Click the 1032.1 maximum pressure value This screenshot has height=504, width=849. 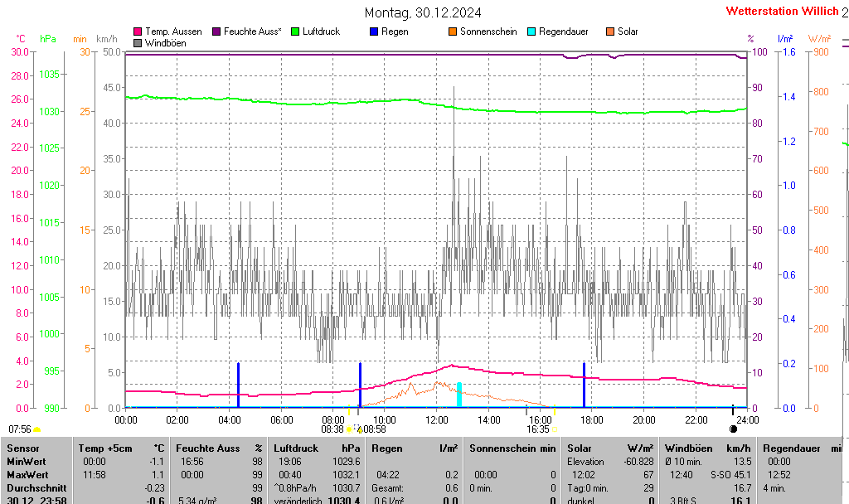click(x=347, y=475)
